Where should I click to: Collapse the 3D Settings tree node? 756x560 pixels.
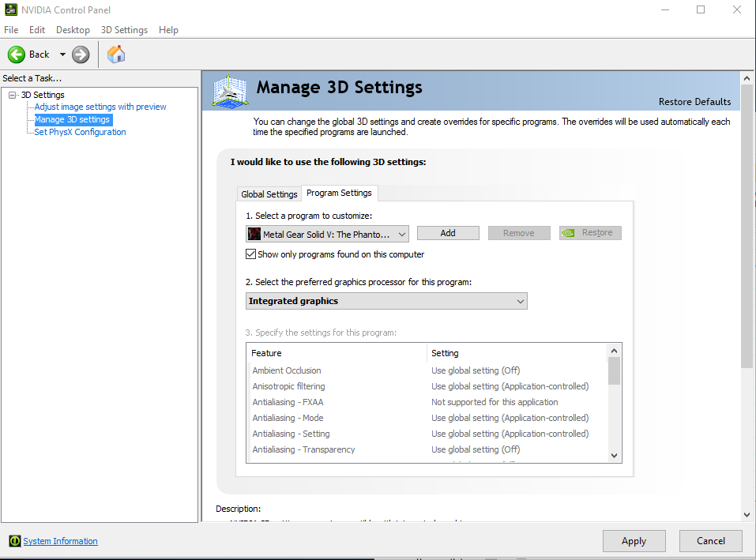click(13, 95)
